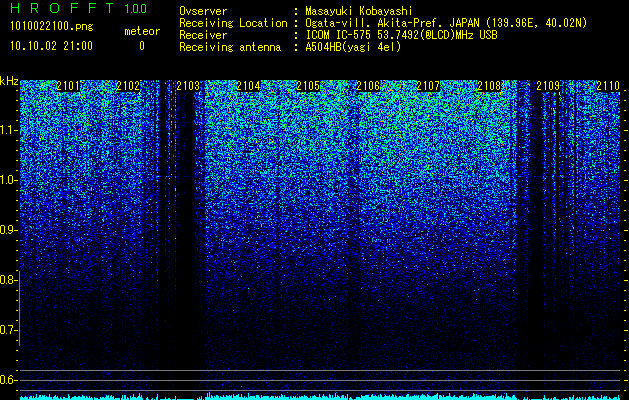Click the observer name Masayuki Kobayashi
The height and width of the screenshot is (400, 629).
359,11
